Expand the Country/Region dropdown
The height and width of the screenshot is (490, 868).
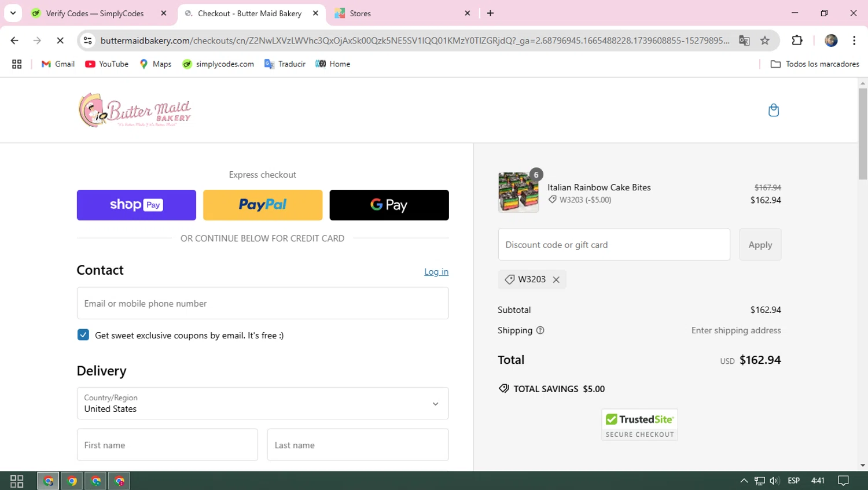[x=263, y=403]
